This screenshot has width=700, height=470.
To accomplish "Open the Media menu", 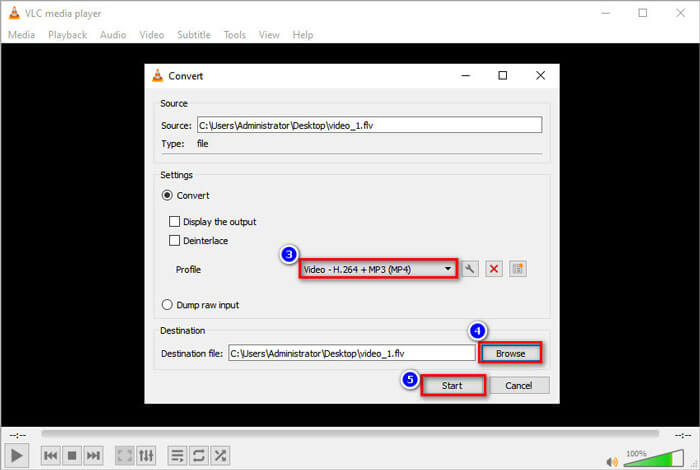I will pyautogui.click(x=21, y=35).
